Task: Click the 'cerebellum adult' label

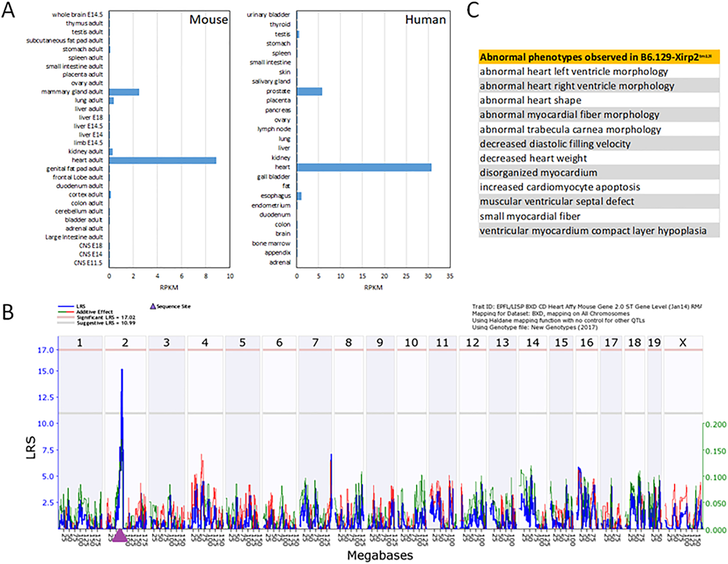Action: 79,211
